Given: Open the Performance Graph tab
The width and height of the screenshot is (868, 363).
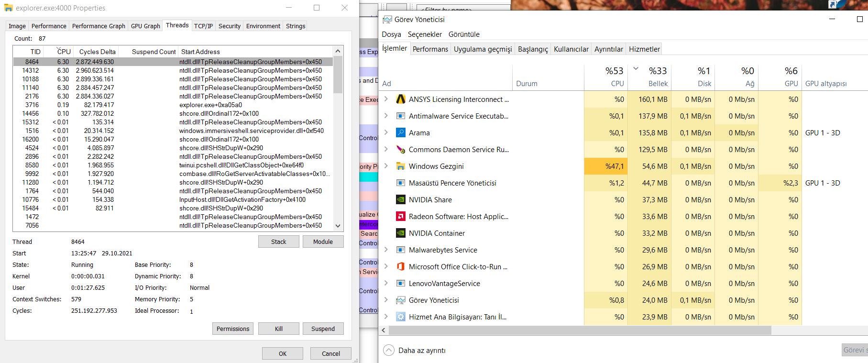Looking at the screenshot, I should (x=99, y=26).
